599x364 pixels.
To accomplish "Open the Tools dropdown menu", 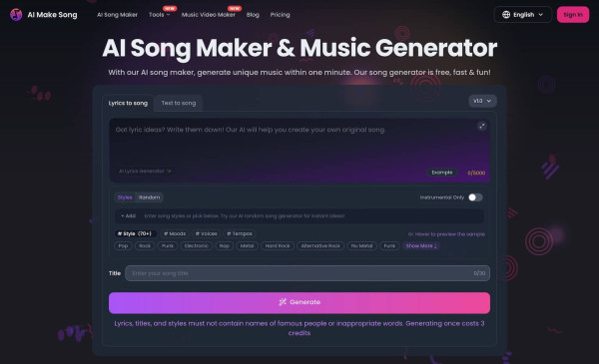I will point(160,15).
